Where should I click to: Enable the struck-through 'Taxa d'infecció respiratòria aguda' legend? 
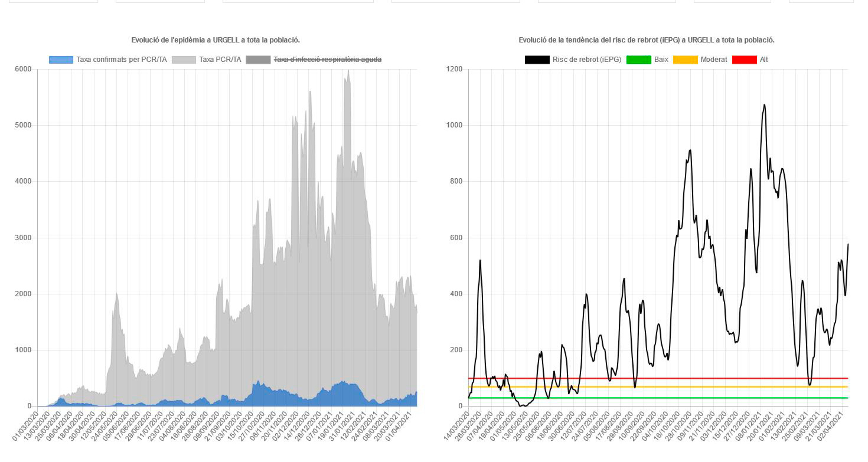coord(327,60)
